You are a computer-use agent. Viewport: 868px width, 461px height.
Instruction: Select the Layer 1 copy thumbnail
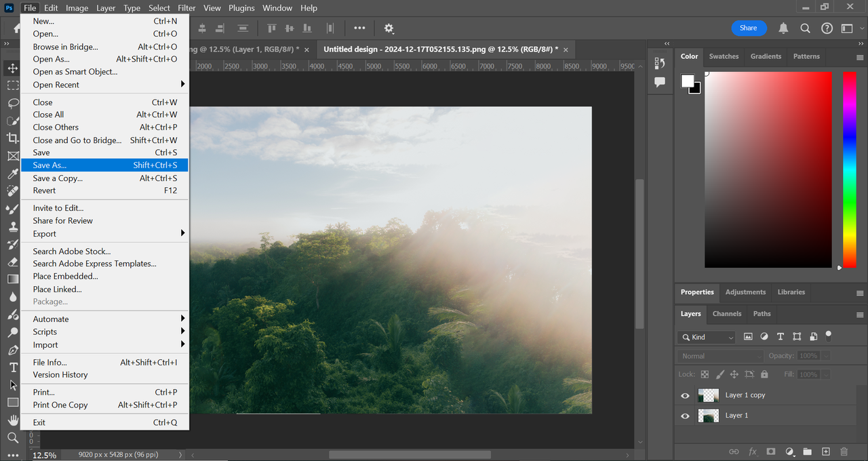(x=708, y=395)
